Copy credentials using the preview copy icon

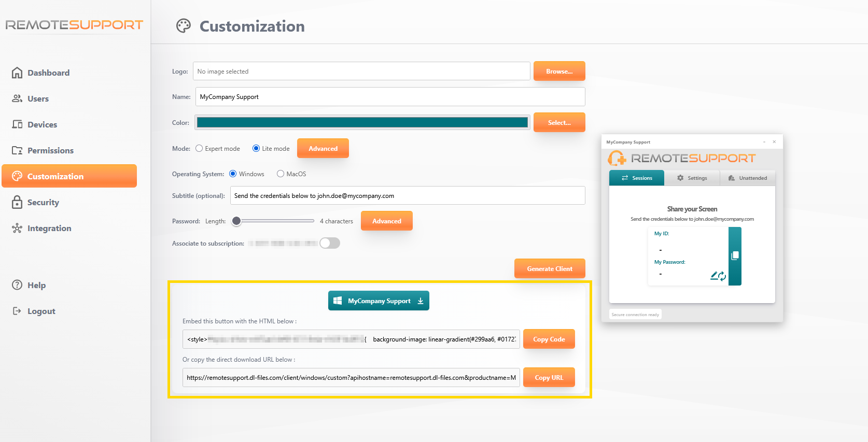(735, 255)
